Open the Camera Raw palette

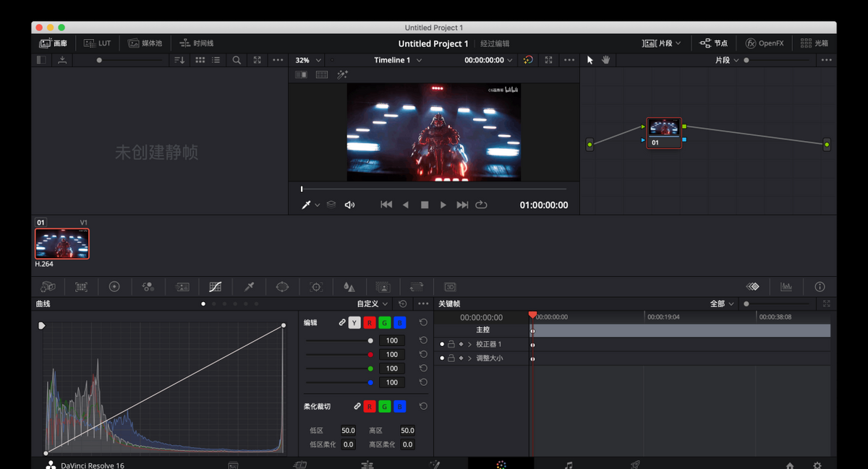(48, 287)
